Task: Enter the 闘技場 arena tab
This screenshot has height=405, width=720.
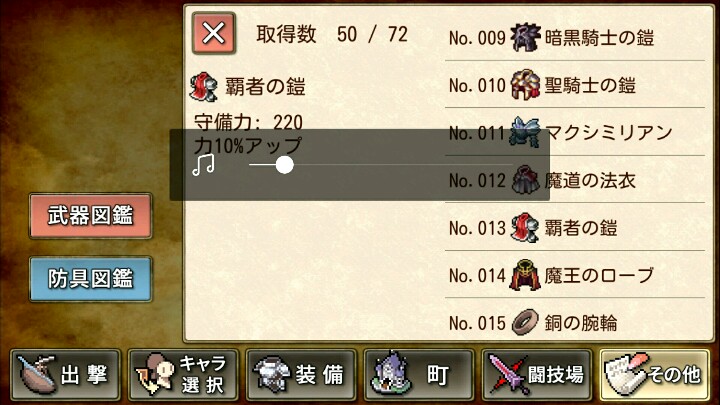Action: tap(536, 375)
